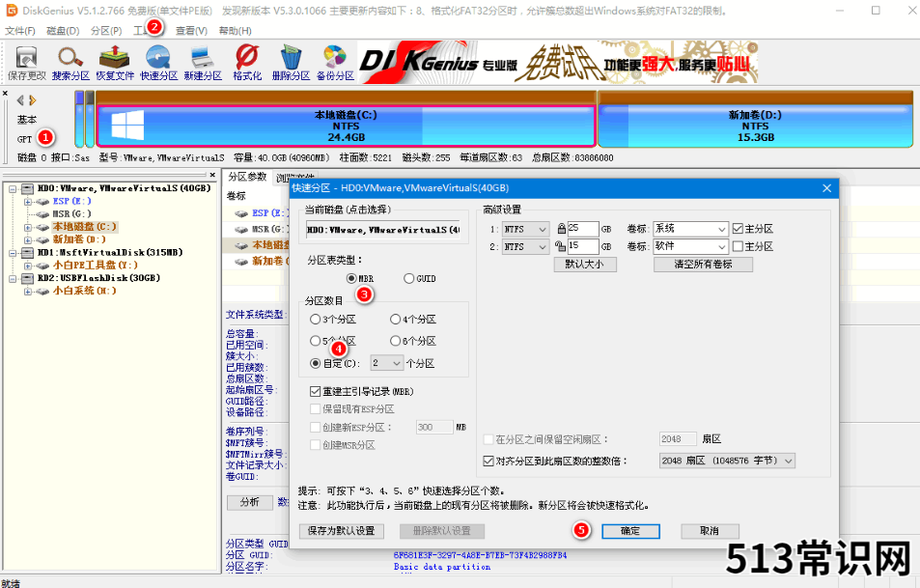Click Save as Default Settings (保存为默认设置)
Viewport: 920px width, 588px height.
[x=342, y=531]
